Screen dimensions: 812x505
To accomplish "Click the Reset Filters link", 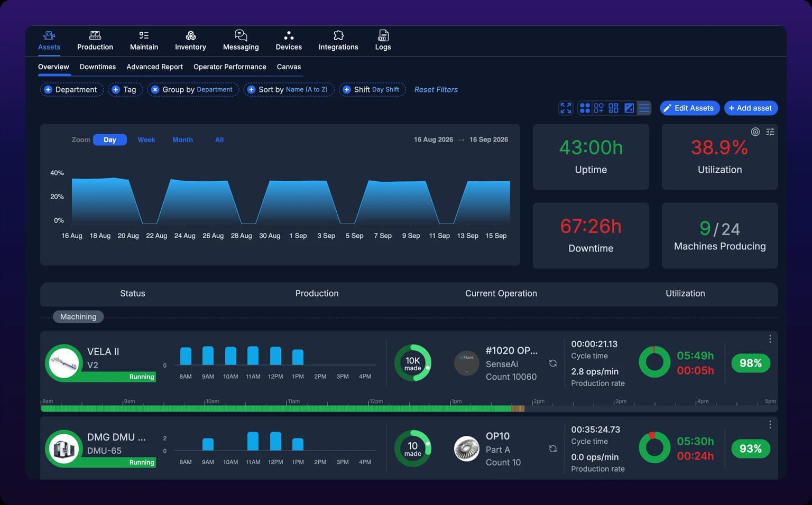I will pyautogui.click(x=436, y=89).
